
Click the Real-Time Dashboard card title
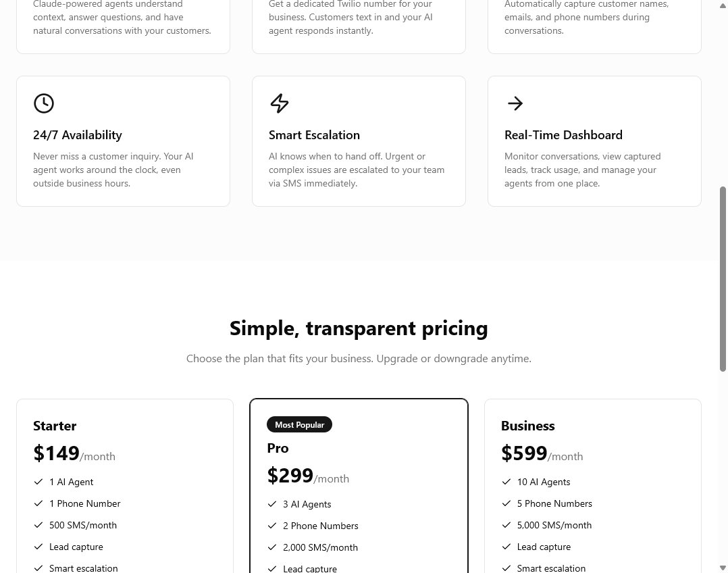coord(563,135)
